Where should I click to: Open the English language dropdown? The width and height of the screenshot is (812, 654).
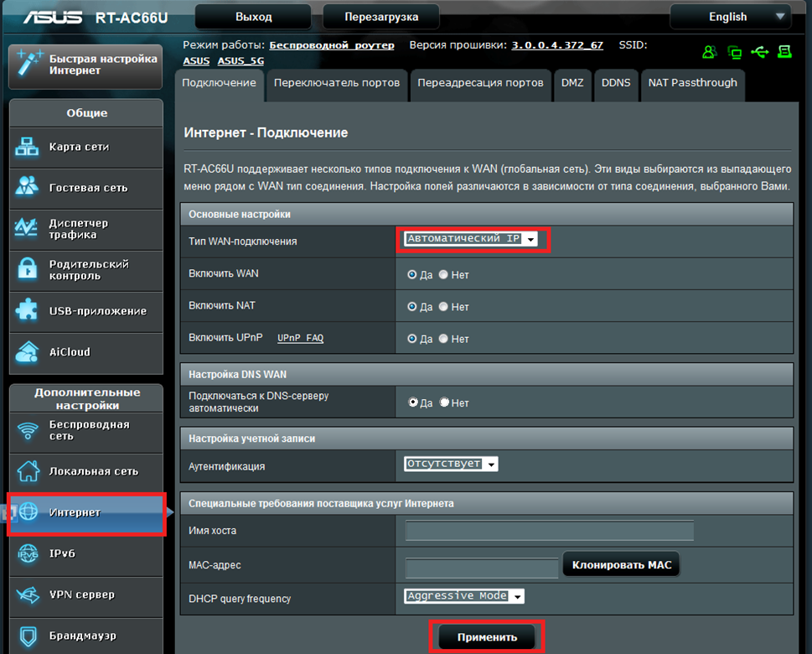coord(730,17)
